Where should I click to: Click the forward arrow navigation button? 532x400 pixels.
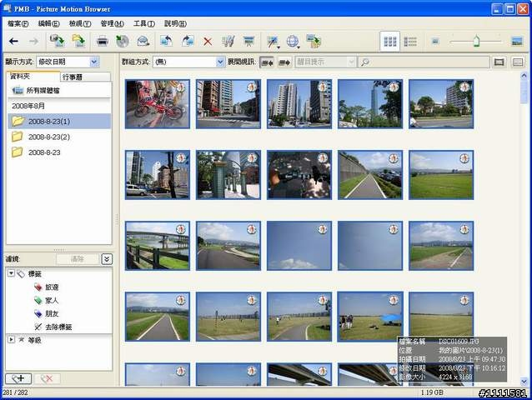click(33, 42)
